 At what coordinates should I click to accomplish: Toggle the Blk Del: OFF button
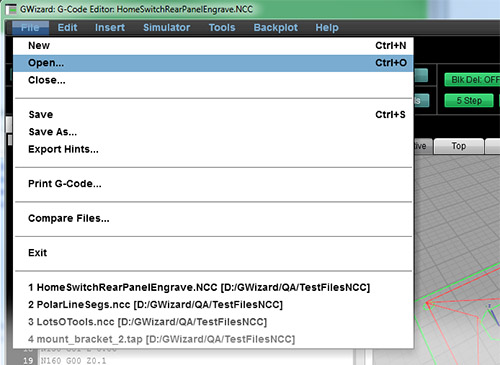click(472, 80)
